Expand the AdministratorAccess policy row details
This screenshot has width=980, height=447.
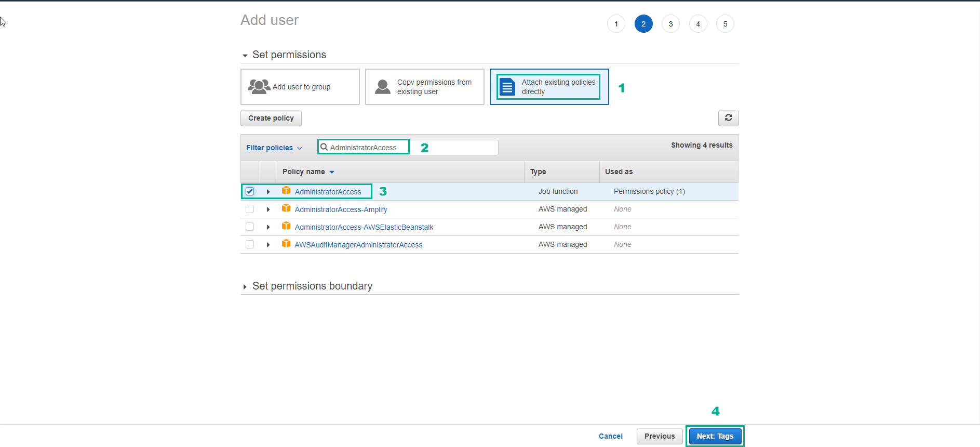tap(268, 192)
